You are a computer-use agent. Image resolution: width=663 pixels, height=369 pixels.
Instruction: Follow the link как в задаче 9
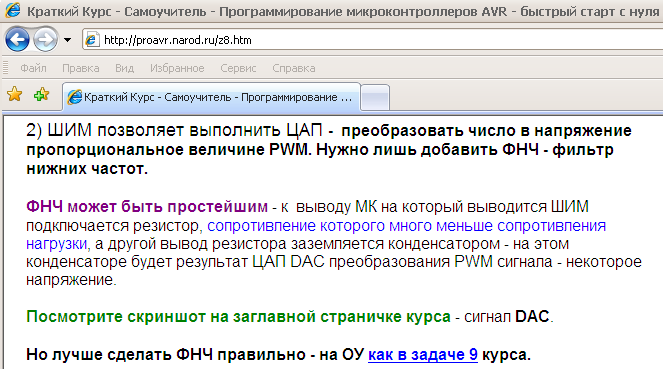(x=423, y=355)
